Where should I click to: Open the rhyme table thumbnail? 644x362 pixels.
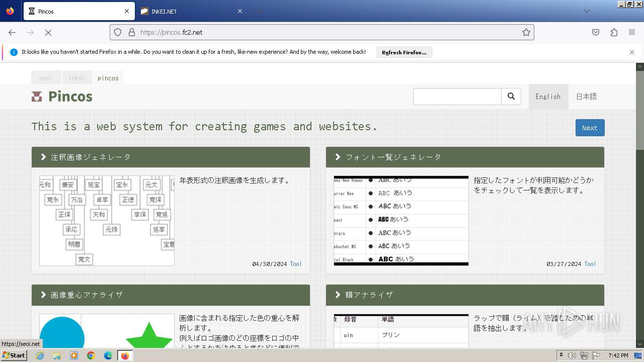click(x=401, y=331)
